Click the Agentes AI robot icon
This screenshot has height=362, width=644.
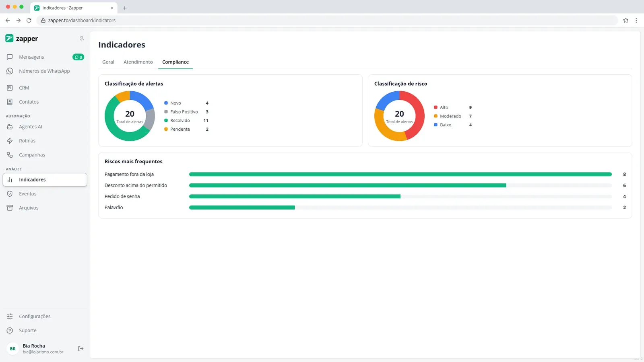[10, 127]
